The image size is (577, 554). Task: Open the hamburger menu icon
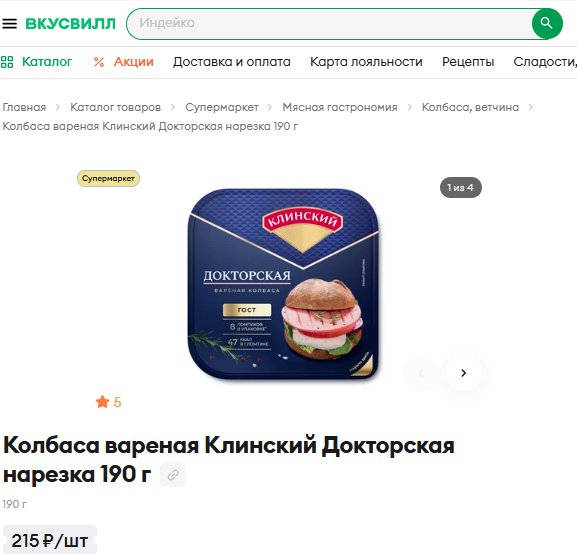point(10,24)
